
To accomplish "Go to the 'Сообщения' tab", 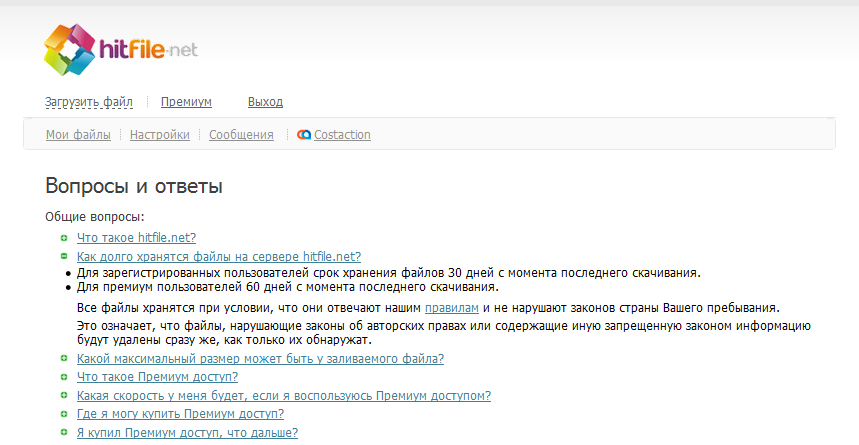I will 241,135.
